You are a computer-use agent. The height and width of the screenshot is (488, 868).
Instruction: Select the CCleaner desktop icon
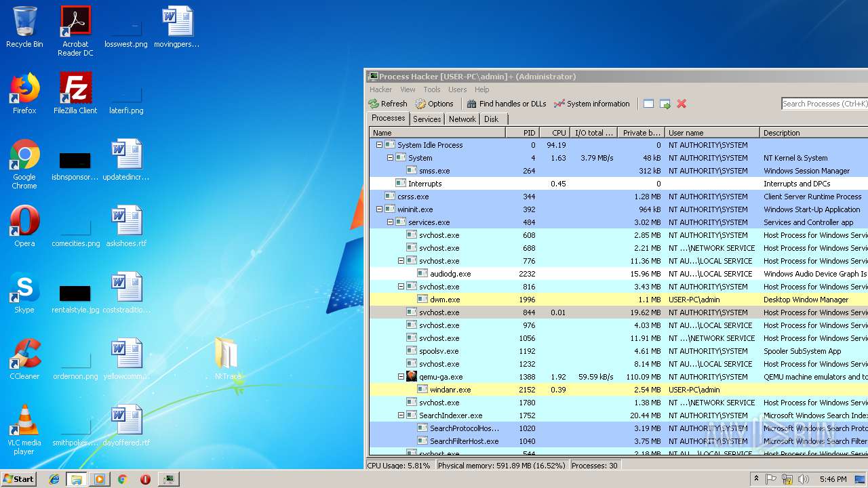click(x=24, y=359)
